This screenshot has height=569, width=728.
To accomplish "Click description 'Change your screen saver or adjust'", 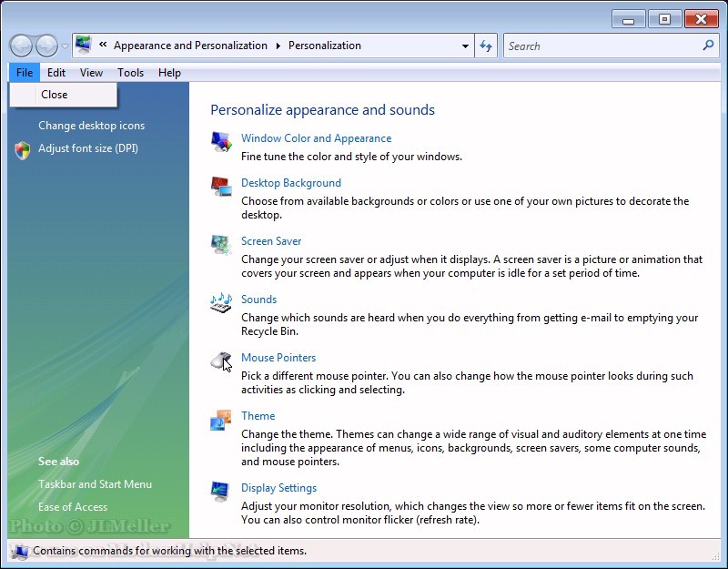I will pos(471,266).
